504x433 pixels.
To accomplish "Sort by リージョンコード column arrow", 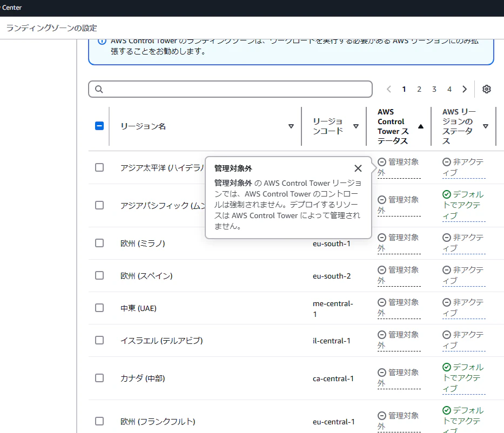I will click(356, 126).
